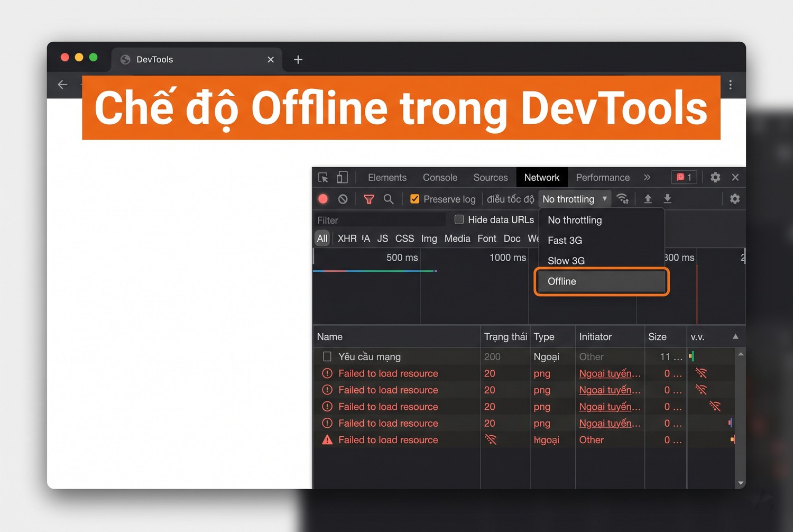
Task: Select the Yêu cầu mạng request row
Action: 523,356
